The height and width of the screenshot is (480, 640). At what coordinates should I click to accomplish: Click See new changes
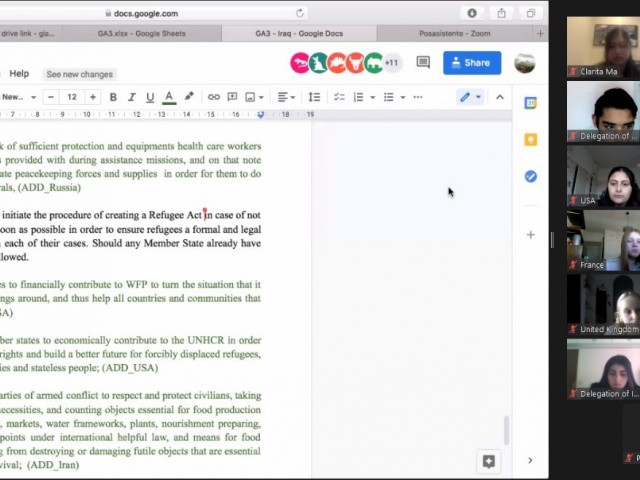click(x=80, y=74)
